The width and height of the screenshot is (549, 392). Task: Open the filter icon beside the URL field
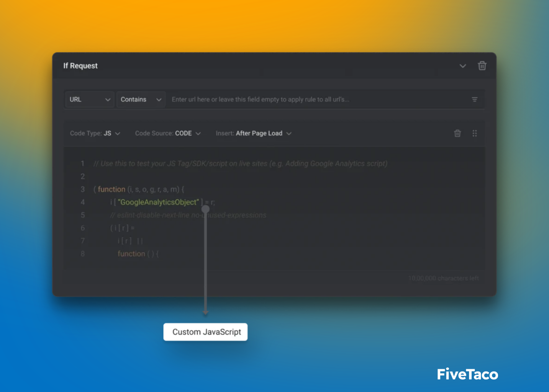coord(475,99)
